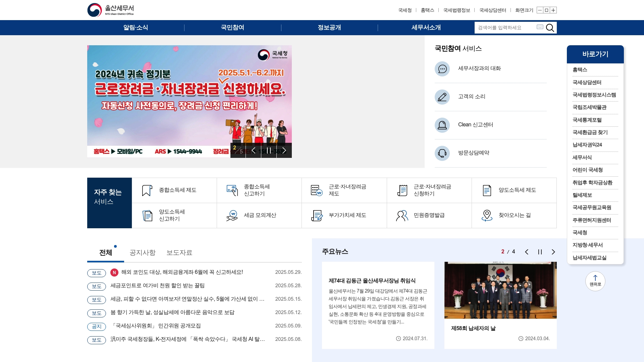The height and width of the screenshot is (362, 644).
Task: Open 「국세심사위원회」 민간위원 공개모집 notice
Action: click(156, 326)
